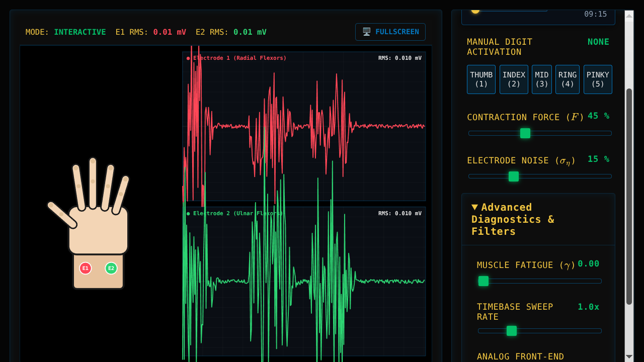Click the MODE: INTERACTIVE status text
Screen dimensions: 644x362
[x=66, y=32]
